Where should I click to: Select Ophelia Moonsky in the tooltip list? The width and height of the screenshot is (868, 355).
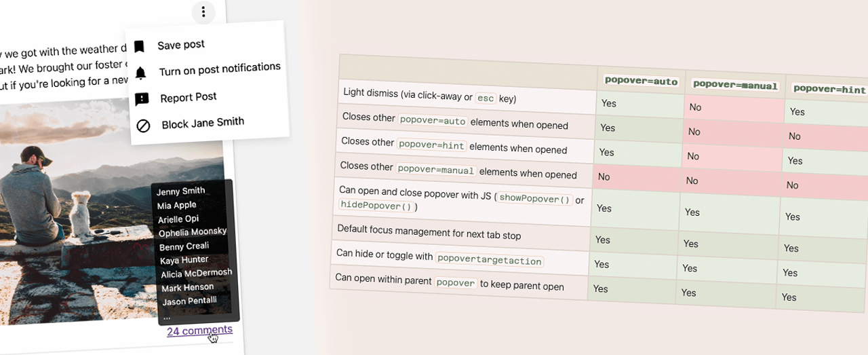[193, 232]
